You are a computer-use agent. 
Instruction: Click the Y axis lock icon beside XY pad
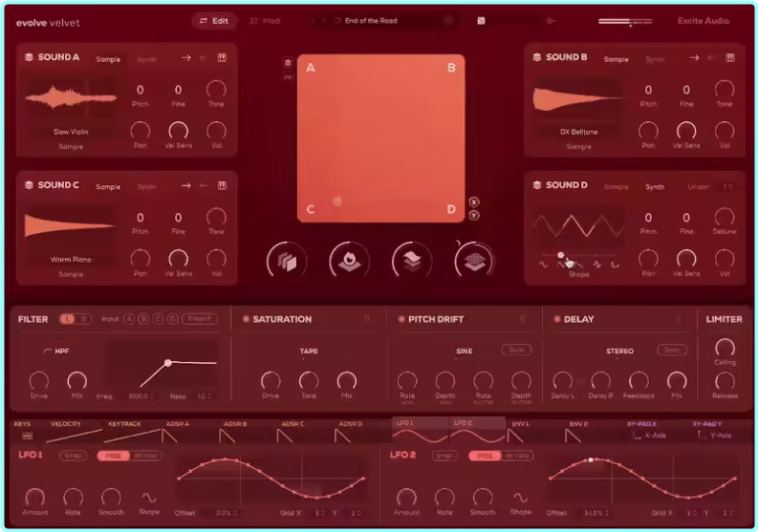(x=474, y=216)
